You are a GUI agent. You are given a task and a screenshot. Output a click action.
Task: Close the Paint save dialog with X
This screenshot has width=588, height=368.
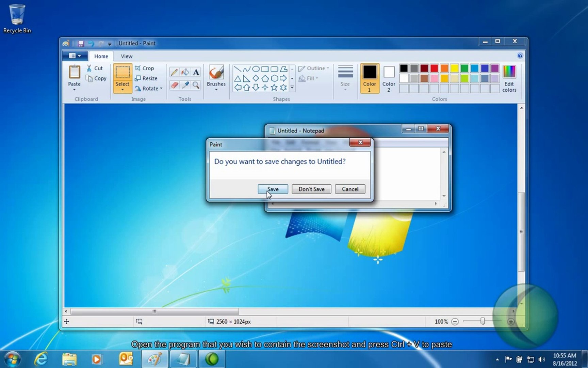point(360,142)
